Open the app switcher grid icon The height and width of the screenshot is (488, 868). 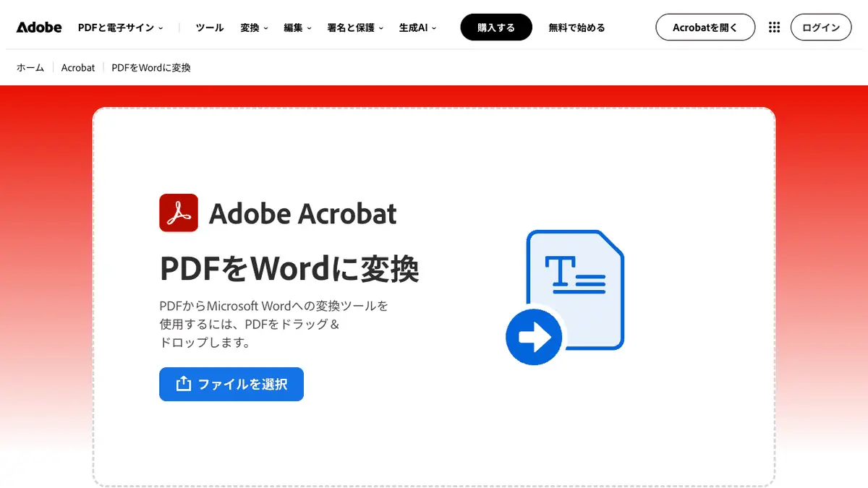[x=774, y=27]
